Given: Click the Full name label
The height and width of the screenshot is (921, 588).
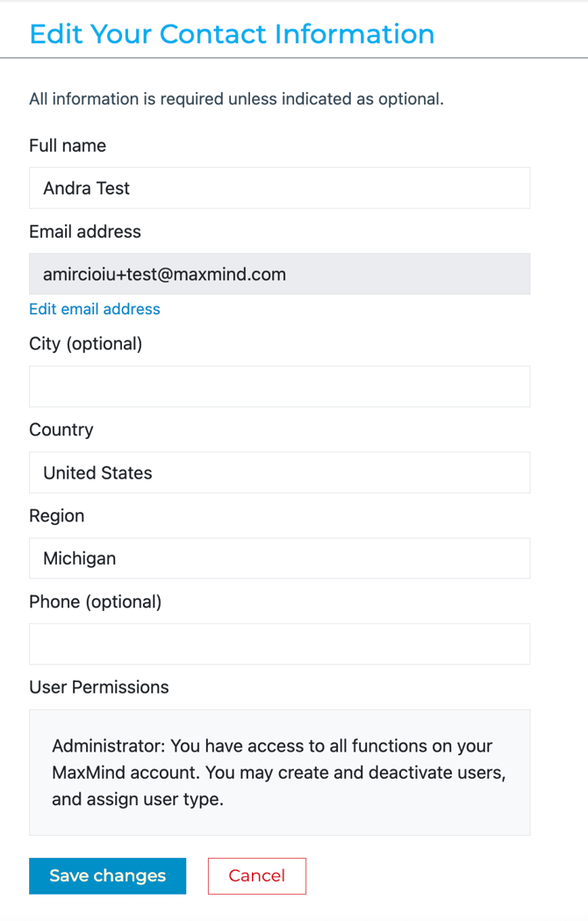Looking at the screenshot, I should (68, 146).
